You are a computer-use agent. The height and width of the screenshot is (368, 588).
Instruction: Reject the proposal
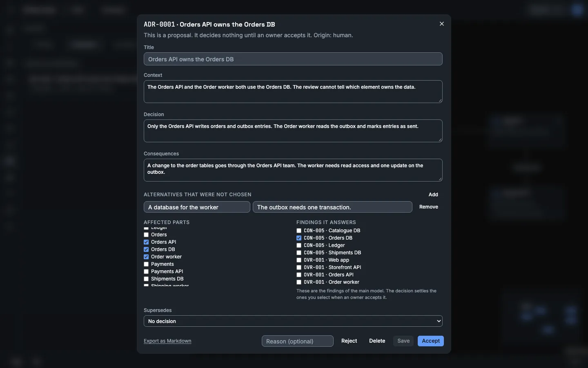349,341
